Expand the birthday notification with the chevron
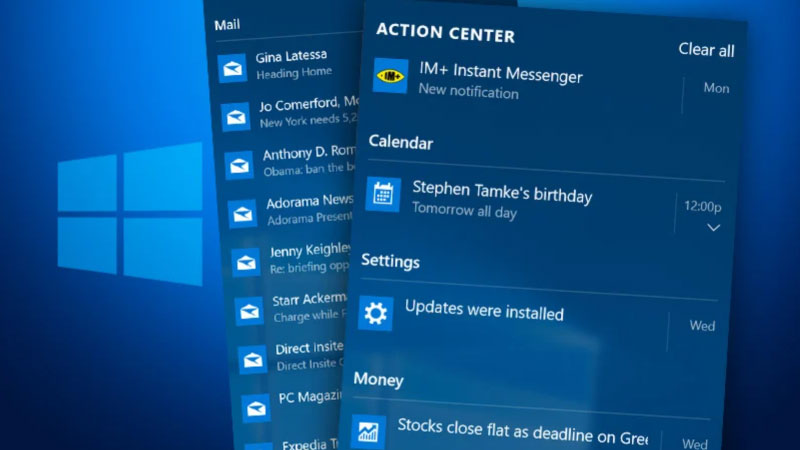This screenshot has height=450, width=800. [713, 228]
